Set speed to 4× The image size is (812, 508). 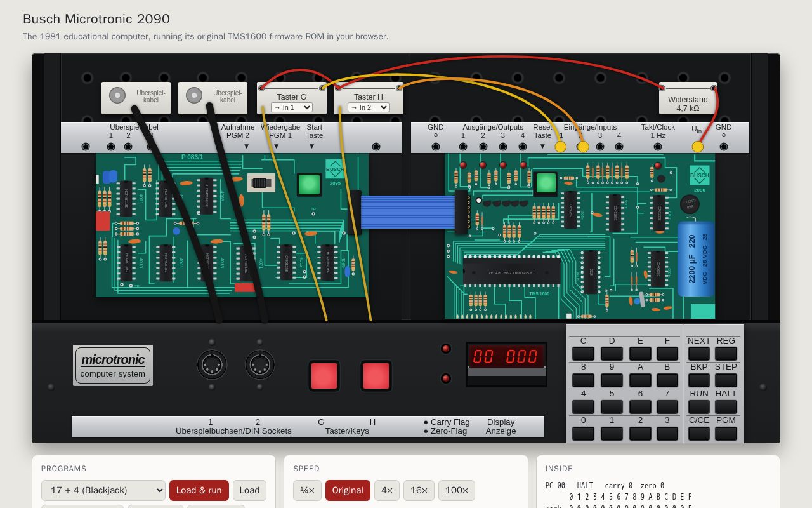pyautogui.click(x=387, y=490)
